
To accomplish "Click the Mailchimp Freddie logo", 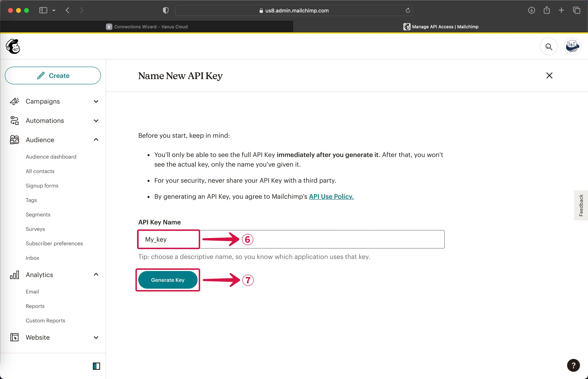I will tap(13, 46).
